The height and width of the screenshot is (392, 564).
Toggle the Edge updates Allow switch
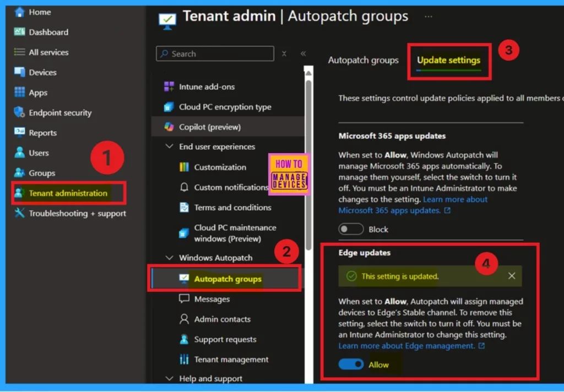pyautogui.click(x=351, y=364)
